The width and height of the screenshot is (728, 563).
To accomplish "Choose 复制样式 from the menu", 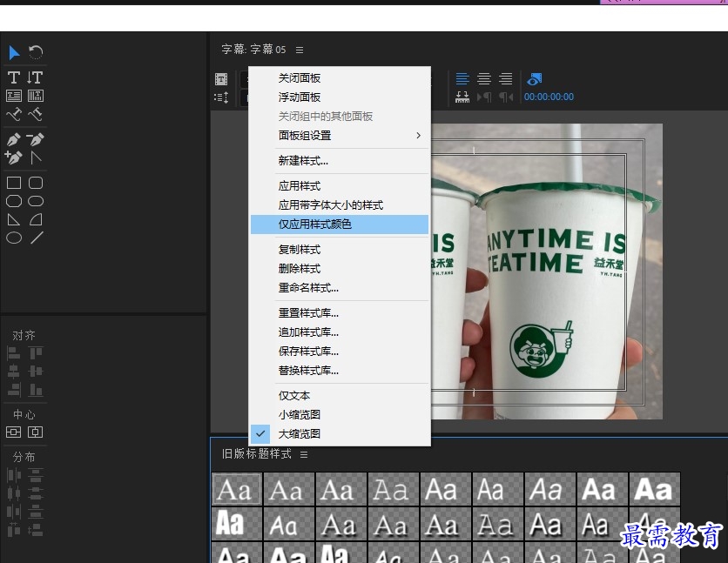I will point(340,250).
